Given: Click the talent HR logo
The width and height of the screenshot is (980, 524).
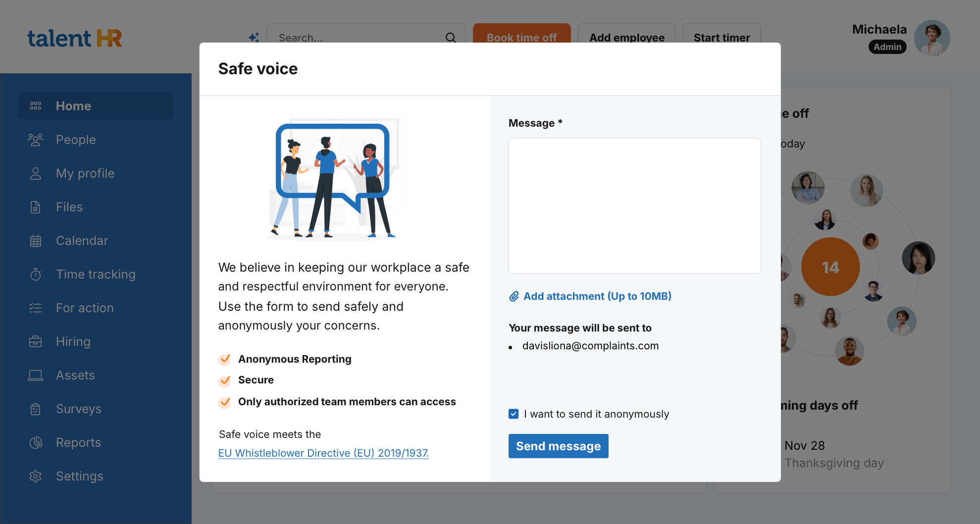Looking at the screenshot, I should click(x=75, y=38).
